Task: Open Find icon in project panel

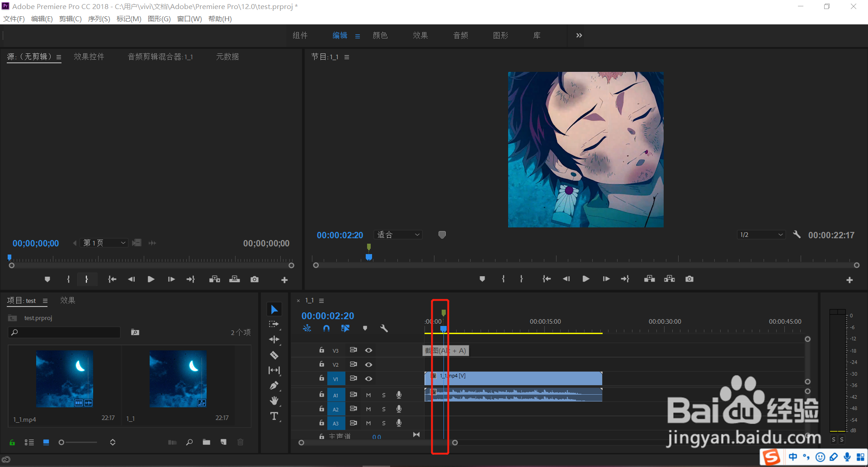Action: 189,442
